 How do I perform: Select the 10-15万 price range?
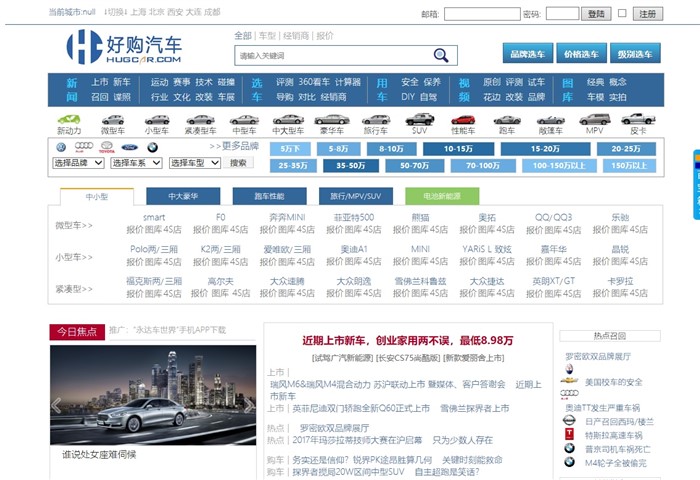pyautogui.click(x=458, y=149)
